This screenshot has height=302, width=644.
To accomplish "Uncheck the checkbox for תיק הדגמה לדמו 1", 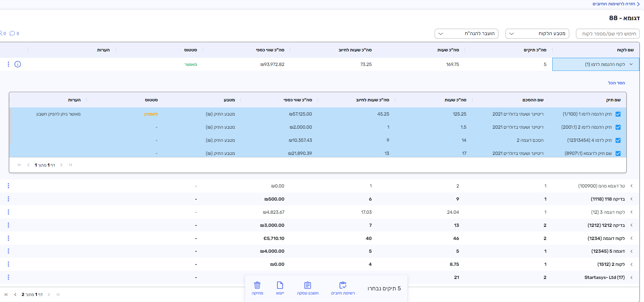I will click(x=618, y=114).
